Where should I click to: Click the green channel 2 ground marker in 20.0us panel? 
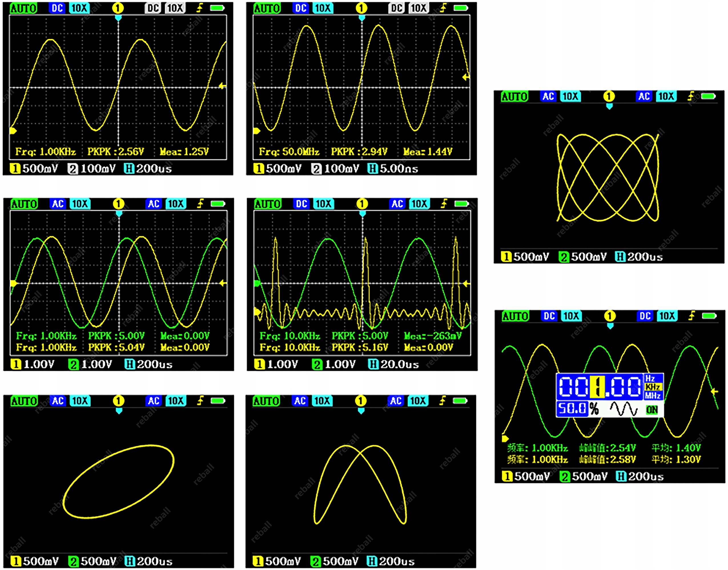257,283
